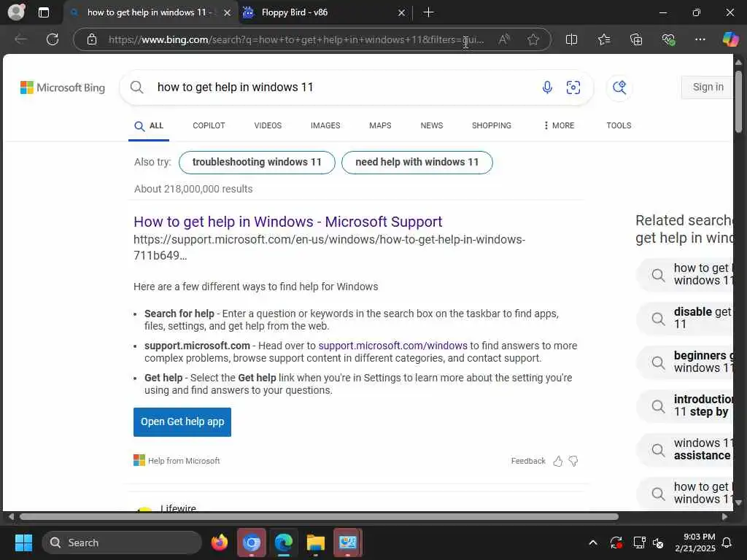Open Bing deep search icon
The width and height of the screenshot is (747, 560).
coord(619,87)
